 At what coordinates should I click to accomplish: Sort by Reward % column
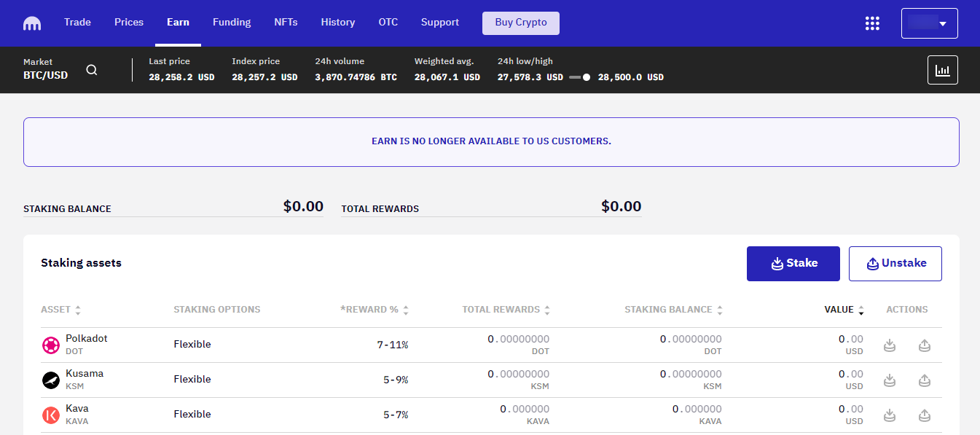(375, 310)
